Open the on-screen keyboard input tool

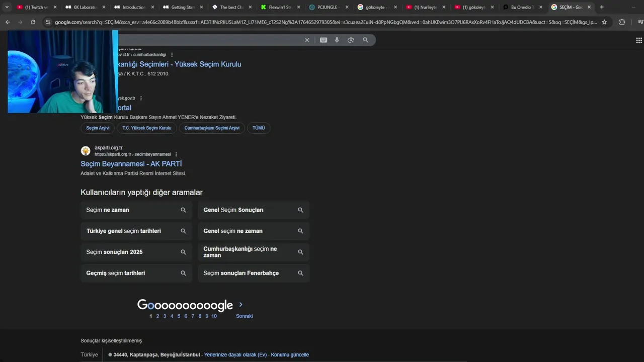pyautogui.click(x=324, y=40)
